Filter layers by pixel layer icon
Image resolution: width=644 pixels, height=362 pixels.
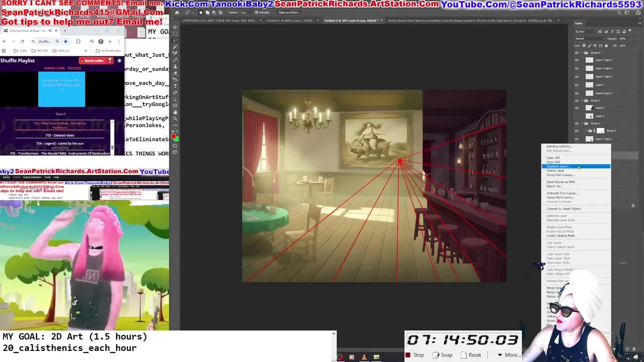(x=600, y=32)
